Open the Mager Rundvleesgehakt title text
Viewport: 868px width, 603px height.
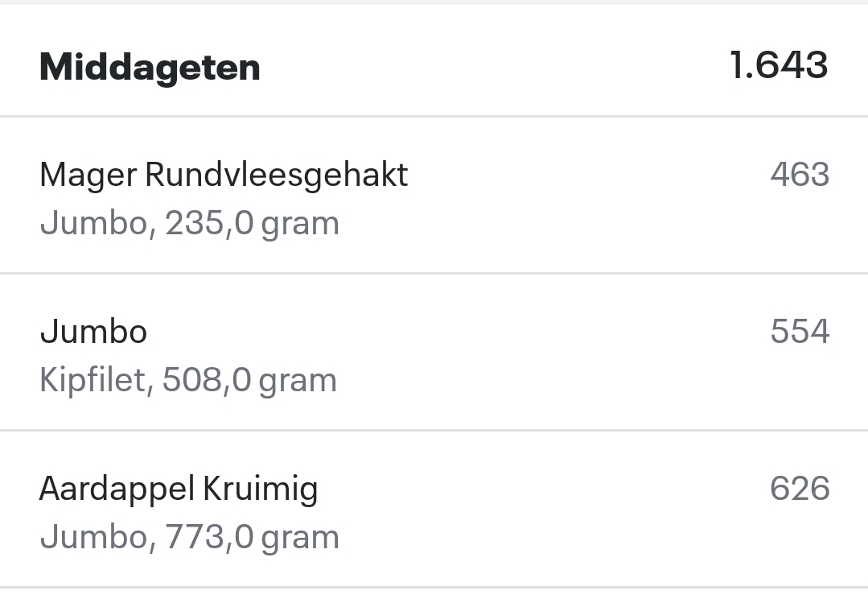[x=224, y=174]
